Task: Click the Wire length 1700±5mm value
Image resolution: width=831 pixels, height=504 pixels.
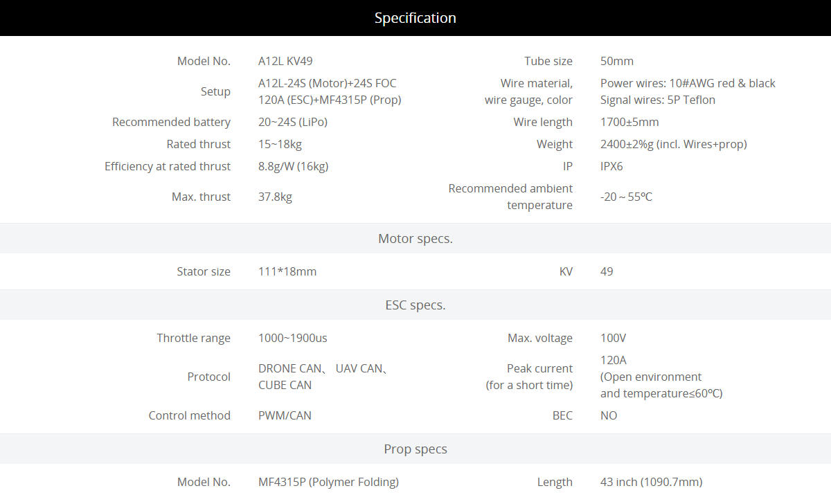Action: (x=629, y=122)
